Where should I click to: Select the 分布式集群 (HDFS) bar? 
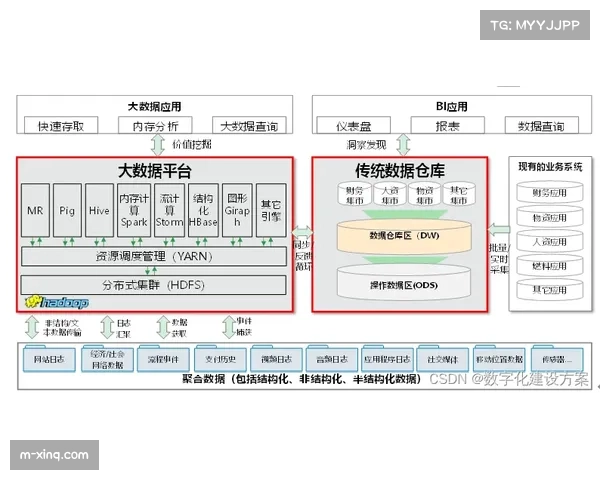pos(153,285)
